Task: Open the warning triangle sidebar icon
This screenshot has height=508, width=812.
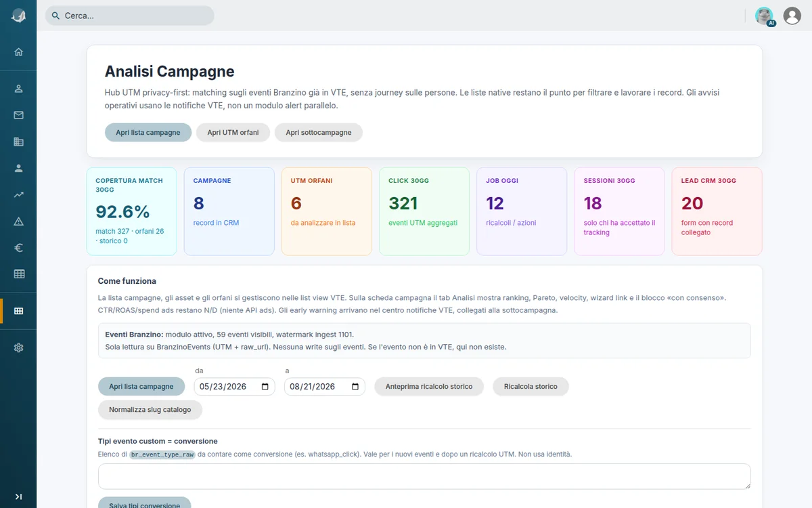Action: pyautogui.click(x=18, y=221)
